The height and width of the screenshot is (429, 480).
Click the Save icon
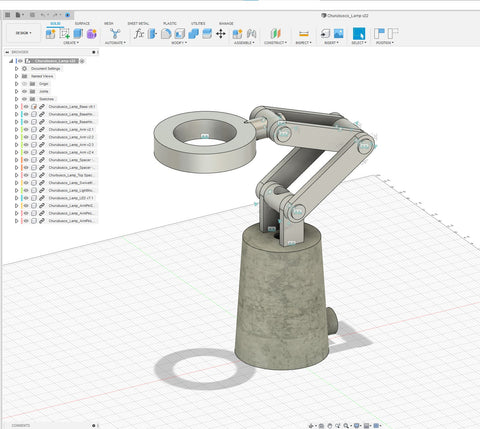pyautogui.click(x=32, y=15)
